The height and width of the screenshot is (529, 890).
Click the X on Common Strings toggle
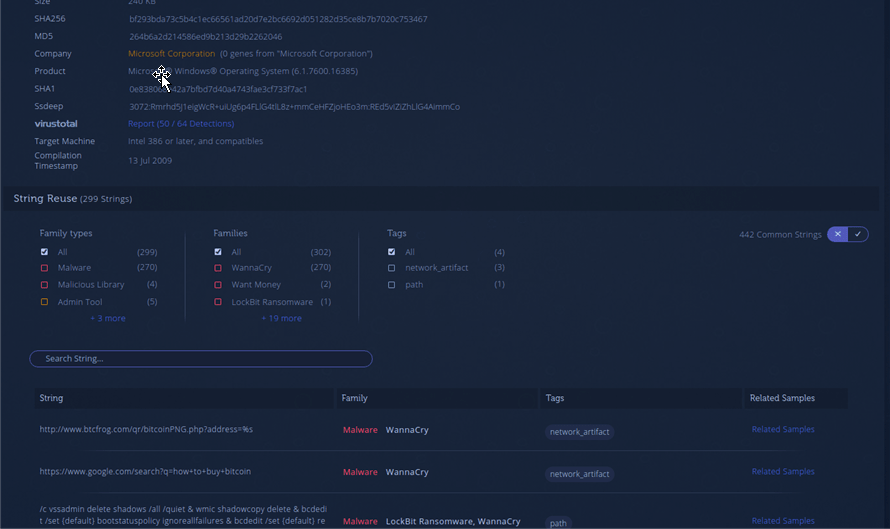pos(838,234)
